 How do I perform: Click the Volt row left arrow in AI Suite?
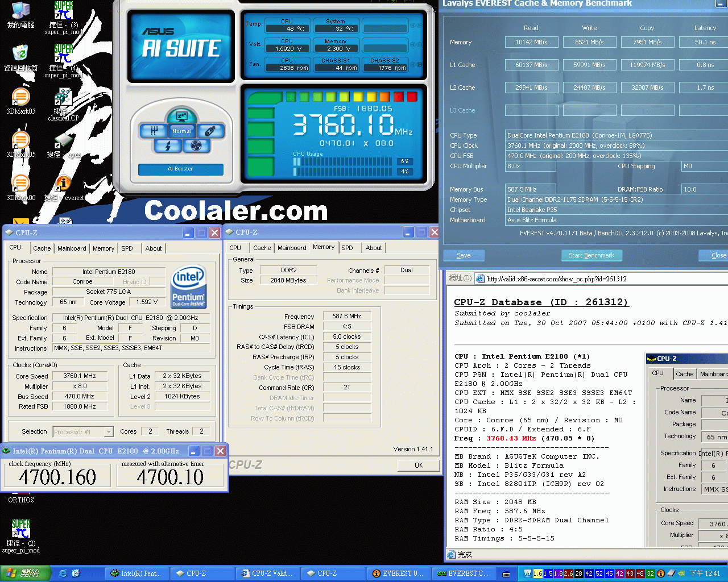point(413,45)
